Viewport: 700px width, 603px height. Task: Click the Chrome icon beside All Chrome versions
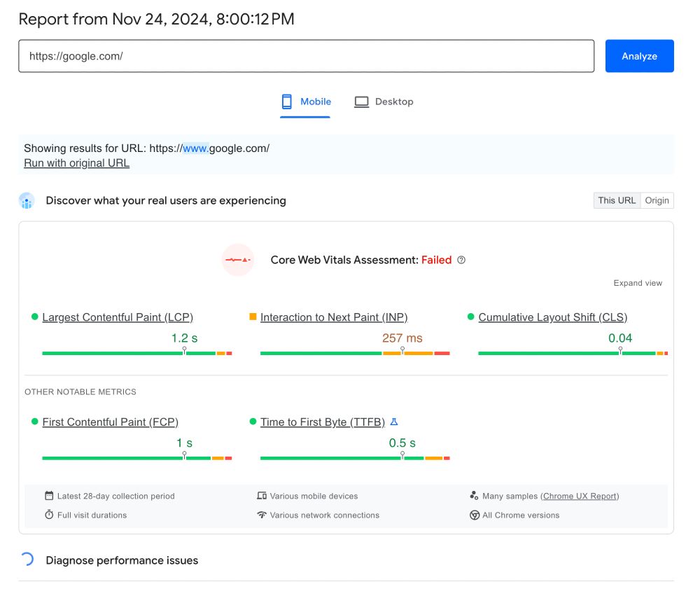pyautogui.click(x=474, y=515)
